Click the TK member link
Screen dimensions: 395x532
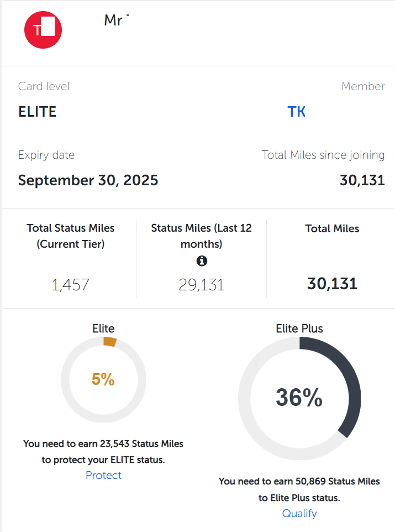[296, 112]
